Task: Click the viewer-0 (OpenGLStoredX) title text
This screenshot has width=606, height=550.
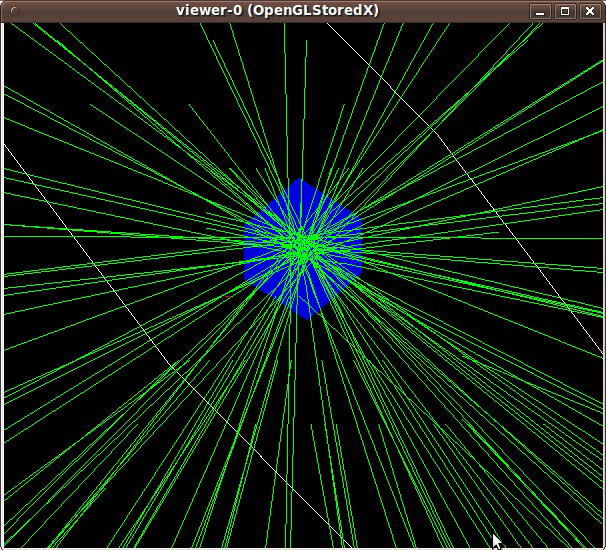Action: pos(277,10)
